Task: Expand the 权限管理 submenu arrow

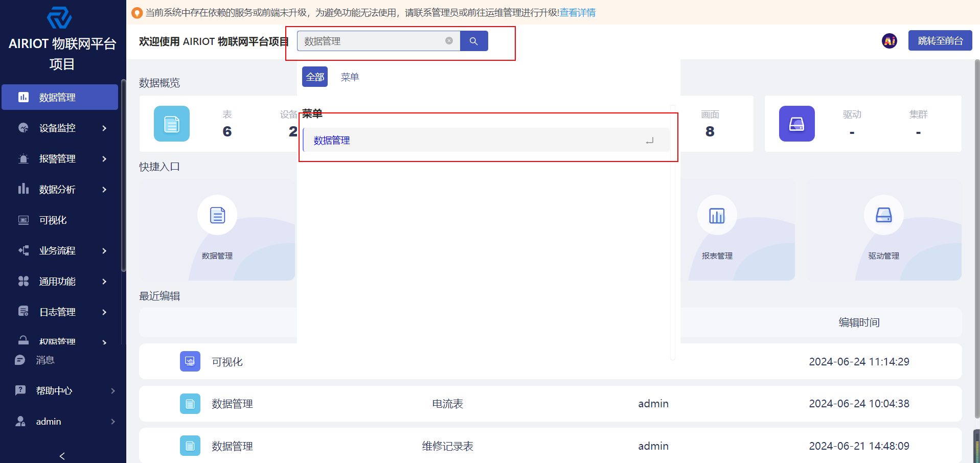Action: click(x=104, y=342)
